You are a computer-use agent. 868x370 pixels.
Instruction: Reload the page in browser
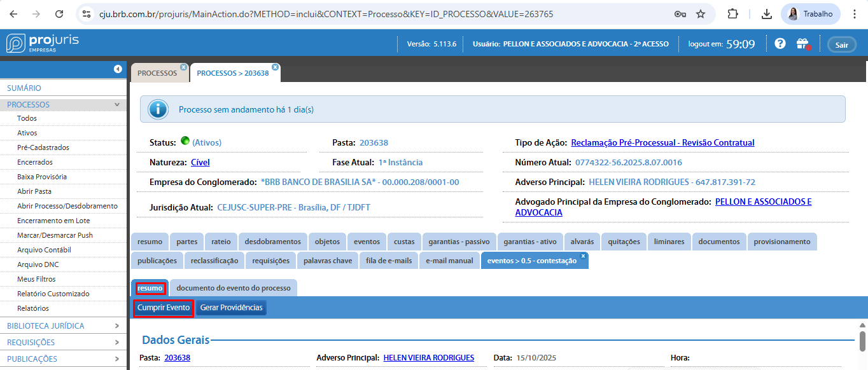pos(59,14)
